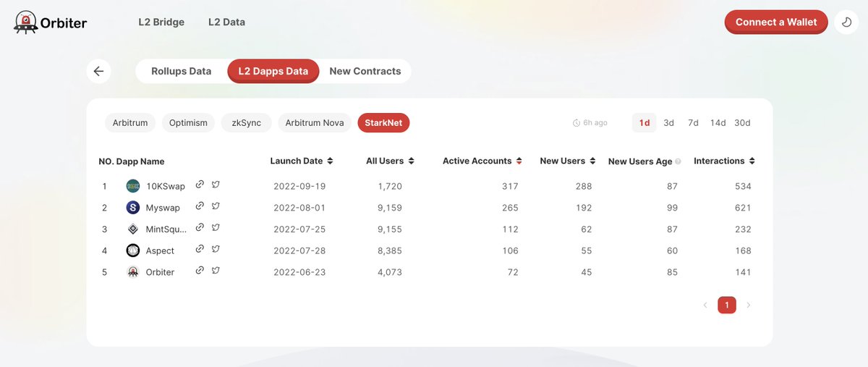868x367 pixels.
Task: Click the 10KSwap dapp name
Action: 166,186
